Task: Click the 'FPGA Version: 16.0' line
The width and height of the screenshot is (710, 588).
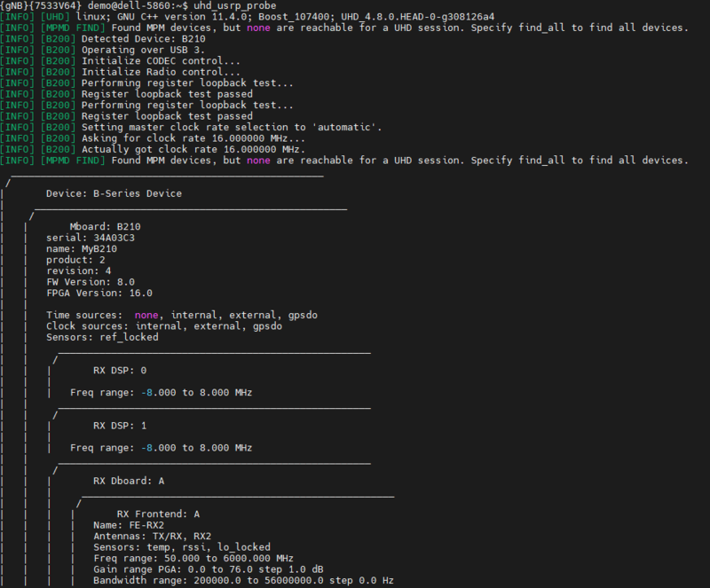Action: tap(99, 293)
